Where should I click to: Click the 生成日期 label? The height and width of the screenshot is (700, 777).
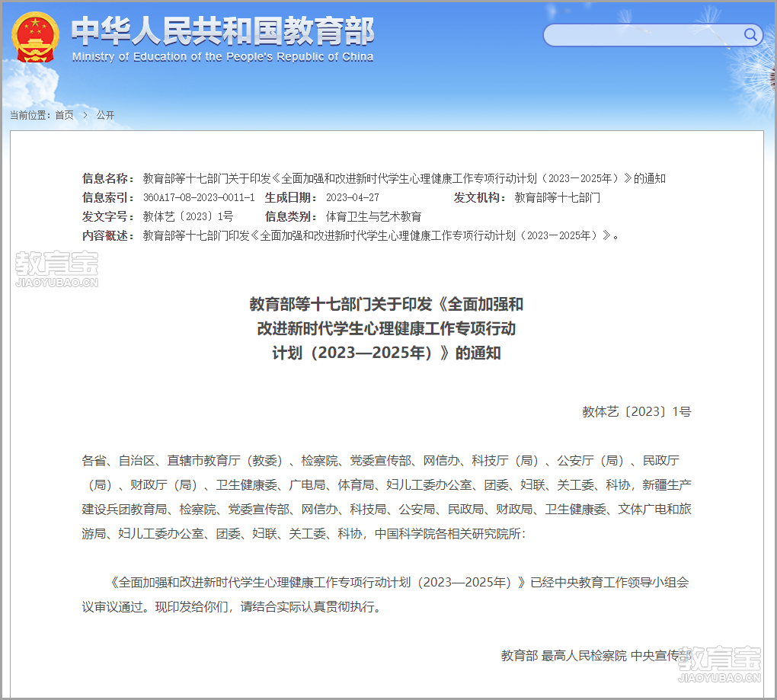(x=291, y=198)
